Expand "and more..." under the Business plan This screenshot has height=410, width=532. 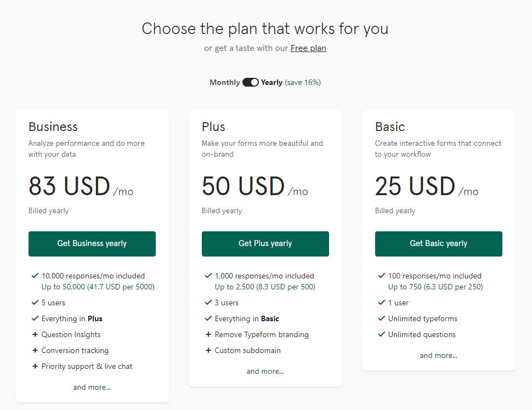[92, 386]
